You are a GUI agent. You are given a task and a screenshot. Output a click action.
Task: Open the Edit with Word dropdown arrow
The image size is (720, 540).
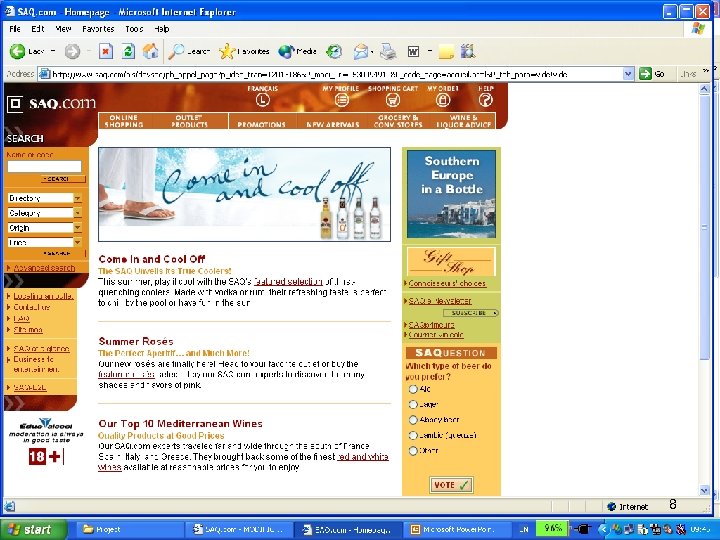tap(430, 51)
